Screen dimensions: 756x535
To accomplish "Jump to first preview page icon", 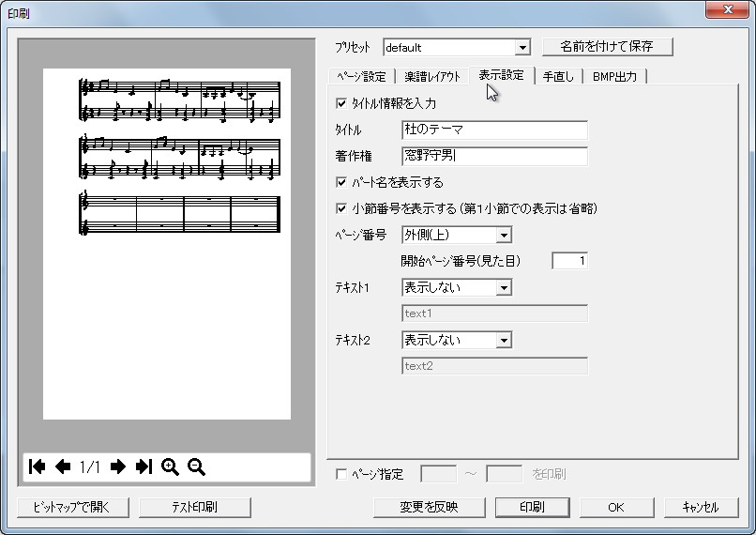I will 38,466.
